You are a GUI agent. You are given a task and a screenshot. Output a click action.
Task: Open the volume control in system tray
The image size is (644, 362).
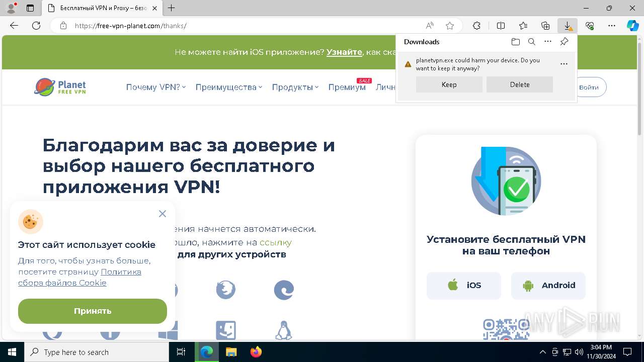[x=579, y=352]
